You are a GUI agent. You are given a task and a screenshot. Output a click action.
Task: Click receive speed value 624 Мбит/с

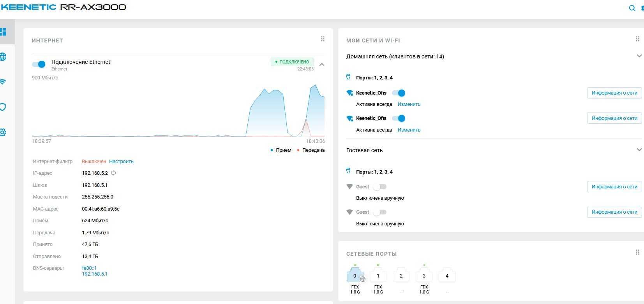click(x=95, y=221)
